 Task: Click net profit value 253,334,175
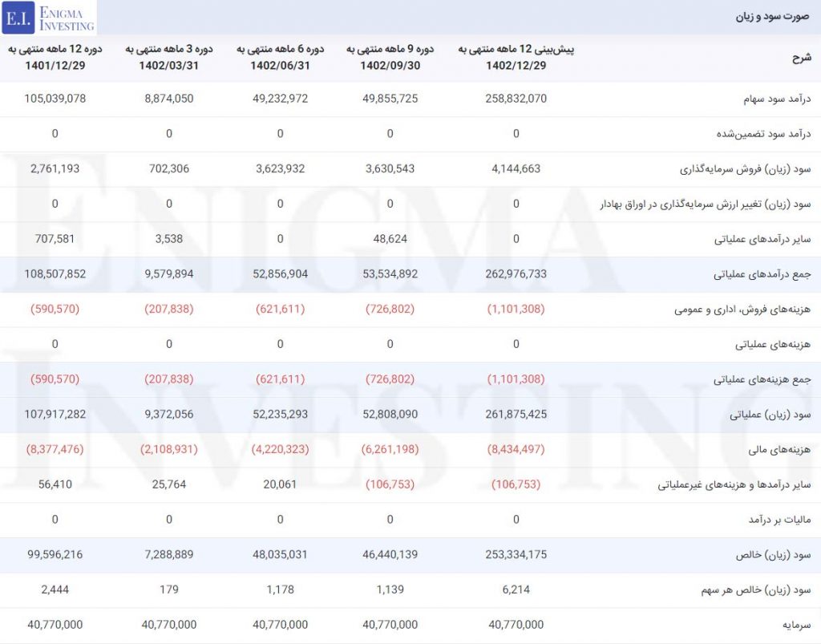pyautogui.click(x=516, y=554)
